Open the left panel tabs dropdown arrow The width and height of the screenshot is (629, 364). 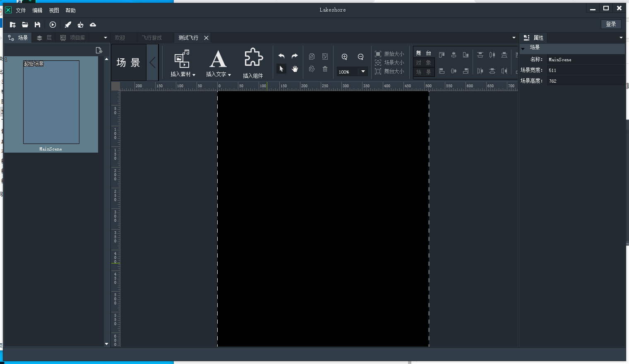click(x=106, y=38)
